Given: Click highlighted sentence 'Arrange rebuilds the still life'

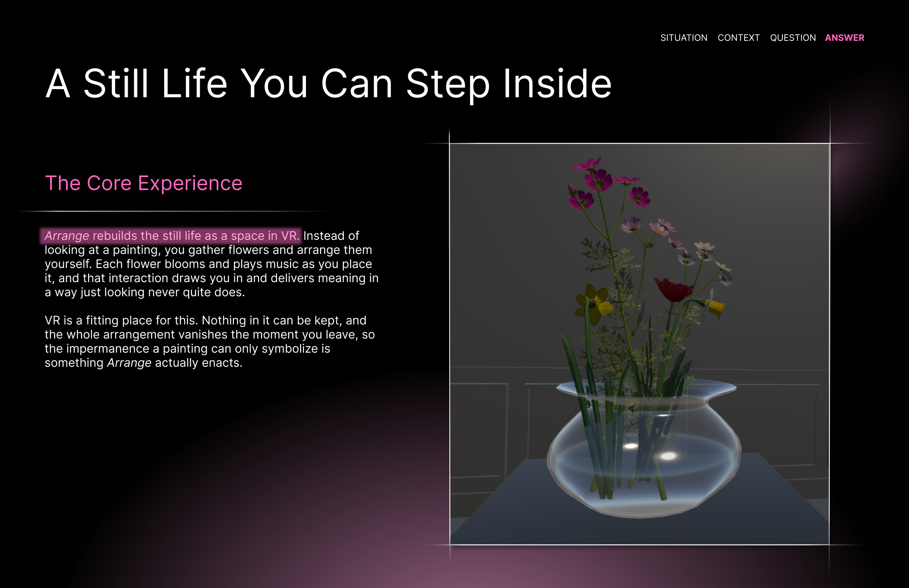Looking at the screenshot, I should (172, 236).
